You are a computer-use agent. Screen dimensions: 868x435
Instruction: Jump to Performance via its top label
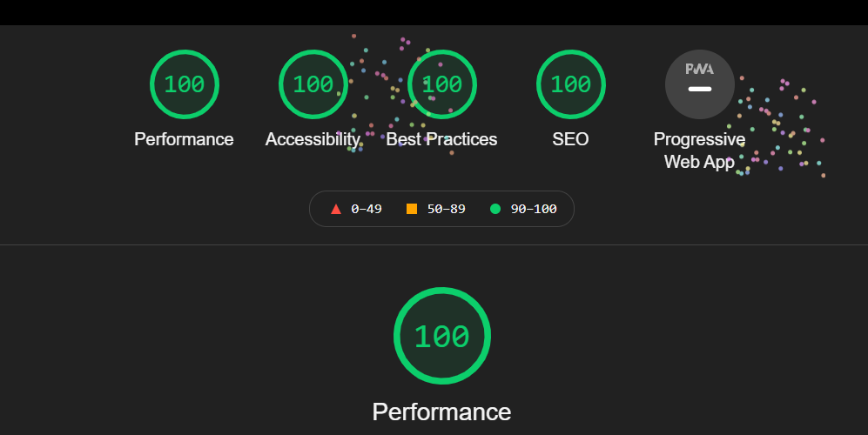pyautogui.click(x=184, y=139)
